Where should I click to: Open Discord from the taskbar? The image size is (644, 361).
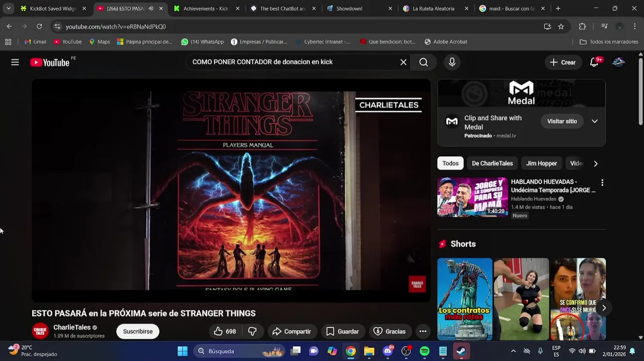[388, 351]
